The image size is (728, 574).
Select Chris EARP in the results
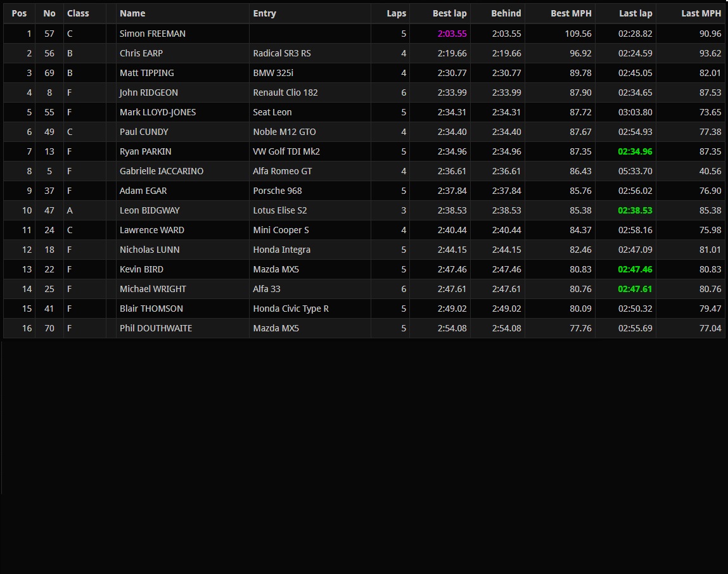(x=141, y=53)
